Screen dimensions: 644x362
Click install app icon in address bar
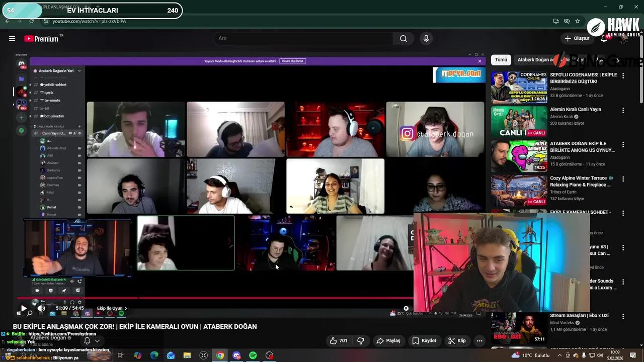pyautogui.click(x=555, y=21)
